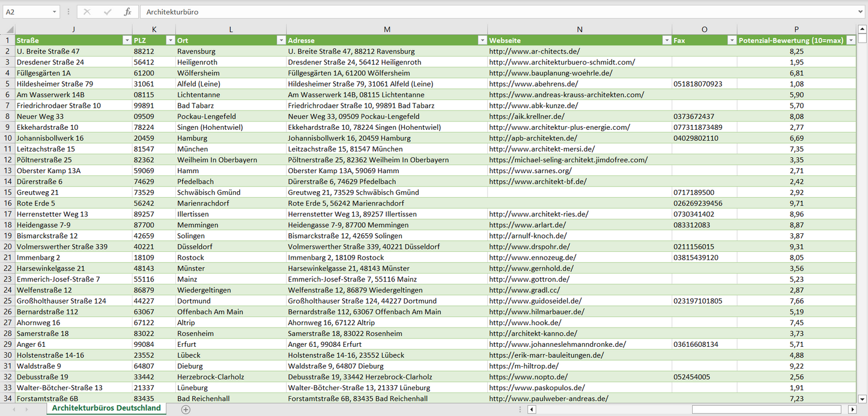
Task: Open the www.ar-chitects.de website link
Action: click(x=534, y=52)
